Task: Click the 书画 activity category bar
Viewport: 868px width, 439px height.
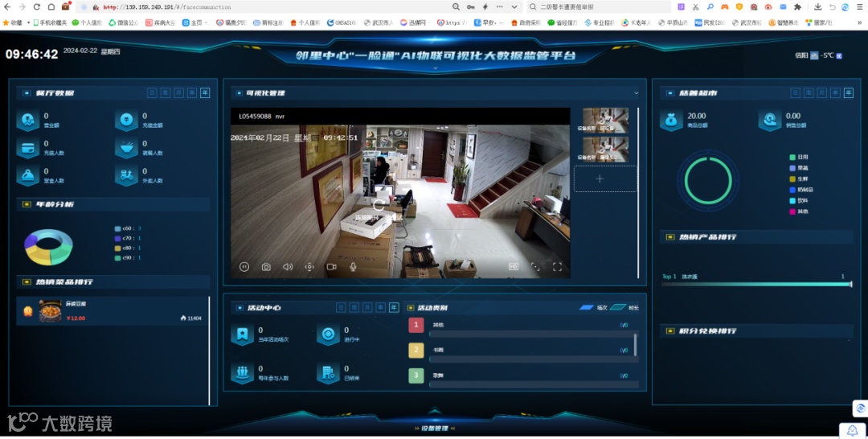Action: [534, 359]
